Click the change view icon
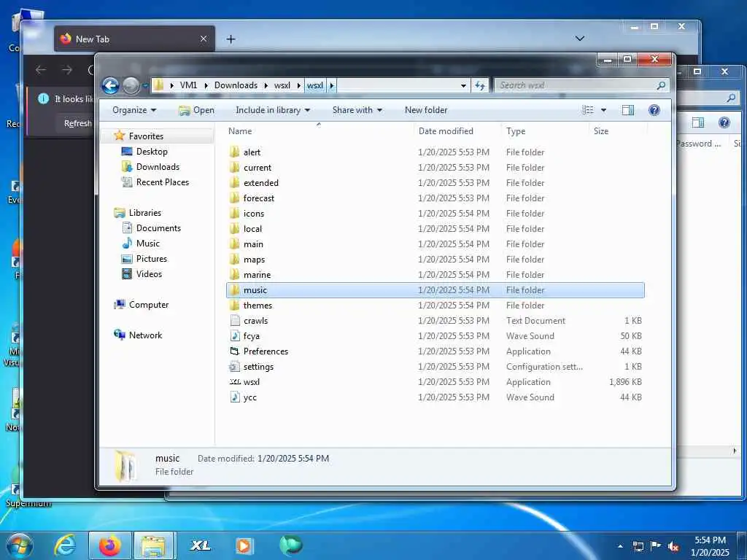This screenshot has height=560, width=747. click(x=588, y=110)
